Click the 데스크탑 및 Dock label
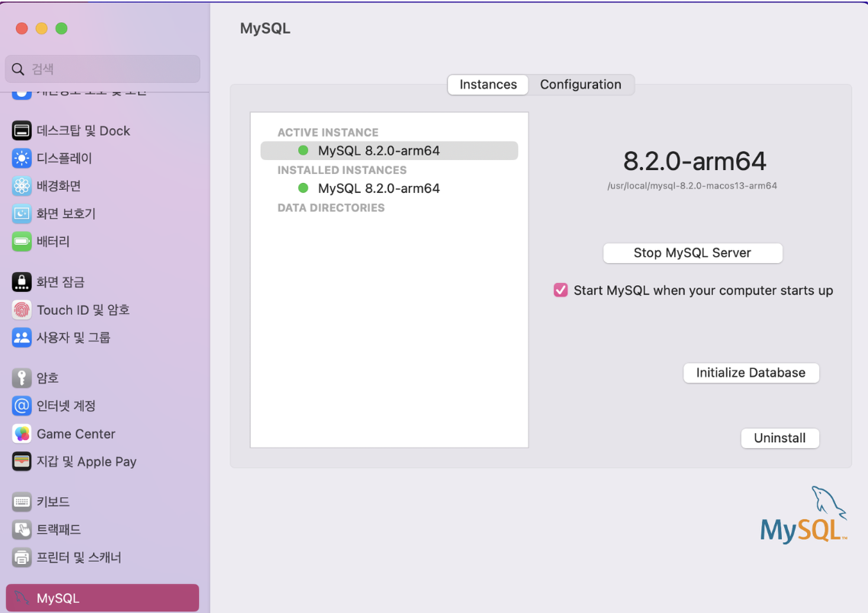 [x=83, y=131]
